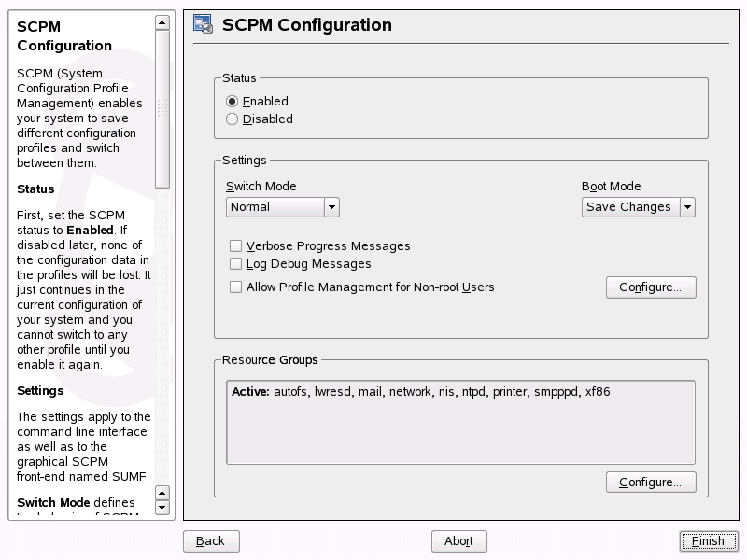Click the help panel's top scroll-up arrow
This screenshot has height=560, width=747.
click(162, 21)
